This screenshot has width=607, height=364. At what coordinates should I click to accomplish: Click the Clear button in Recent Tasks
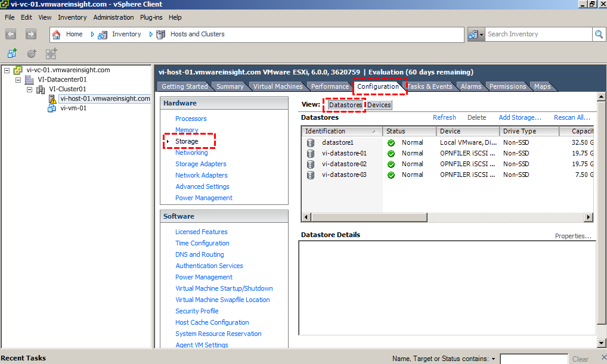point(581,358)
